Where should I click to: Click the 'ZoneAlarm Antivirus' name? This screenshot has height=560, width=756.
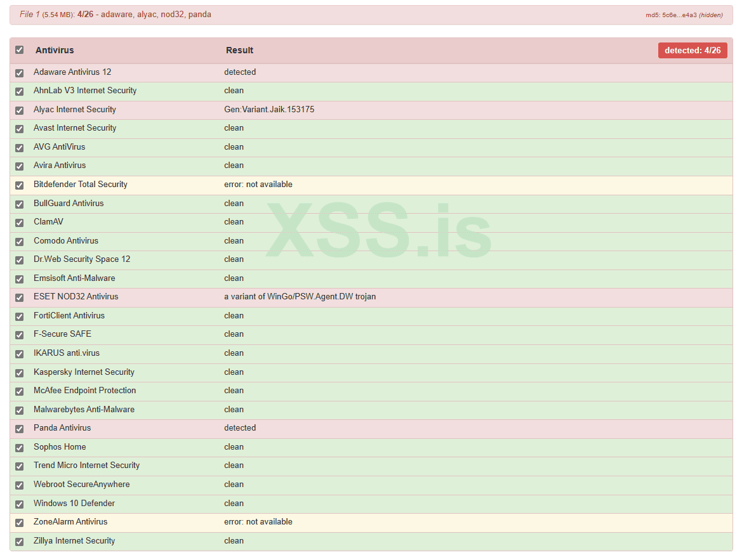70,521
